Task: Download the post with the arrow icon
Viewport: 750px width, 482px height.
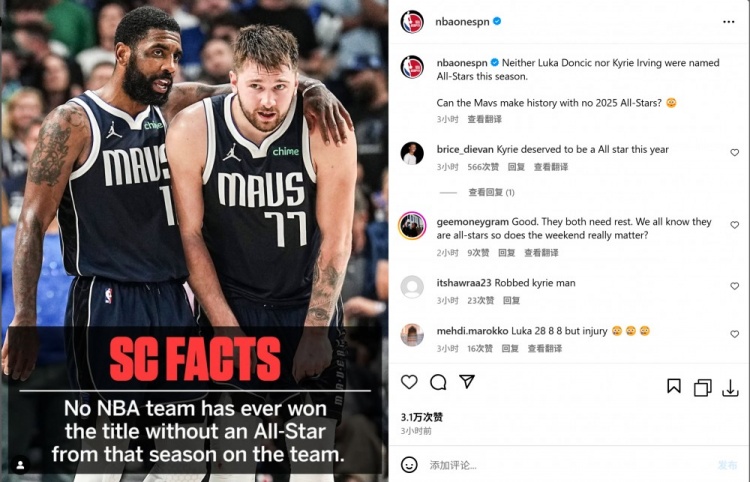Action: pos(730,388)
